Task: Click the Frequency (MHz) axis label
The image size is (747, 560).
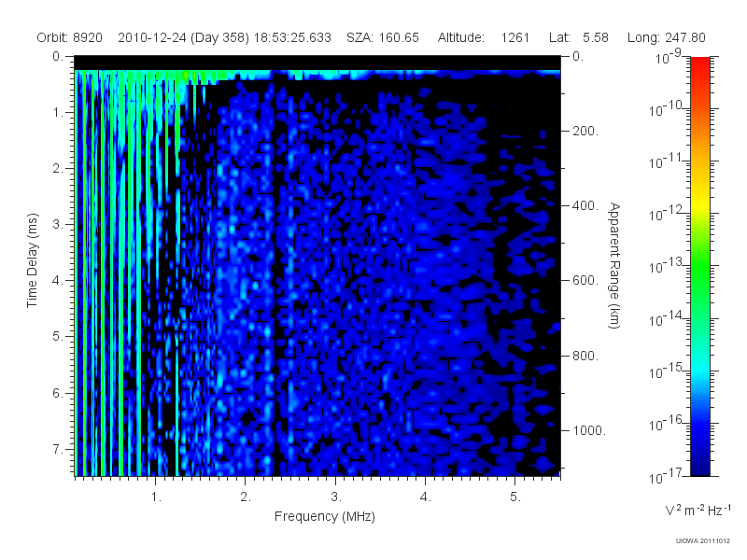Action: coord(324,517)
